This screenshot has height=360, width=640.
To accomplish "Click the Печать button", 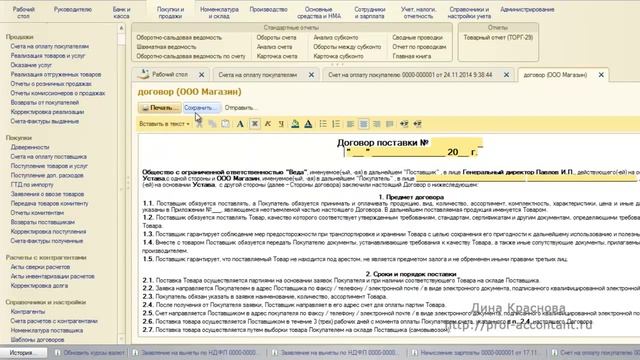I will (x=160, y=108).
